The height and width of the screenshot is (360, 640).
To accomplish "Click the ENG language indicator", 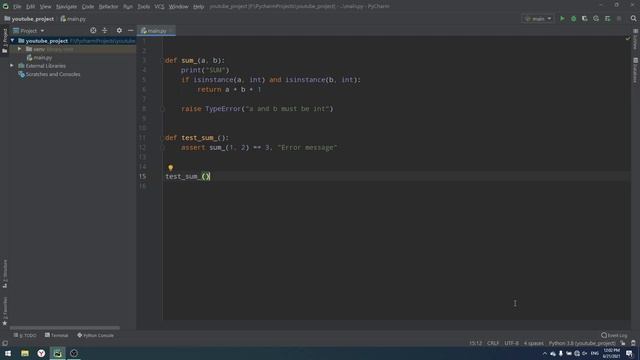I will [x=595, y=353].
